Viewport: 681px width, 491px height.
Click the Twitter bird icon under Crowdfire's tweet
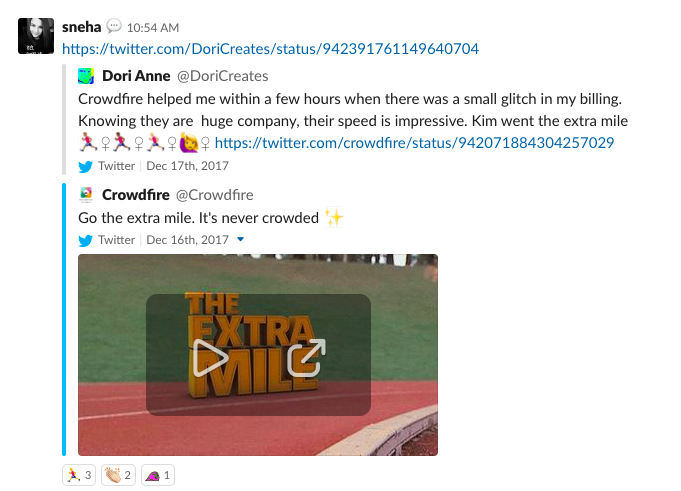(86, 240)
